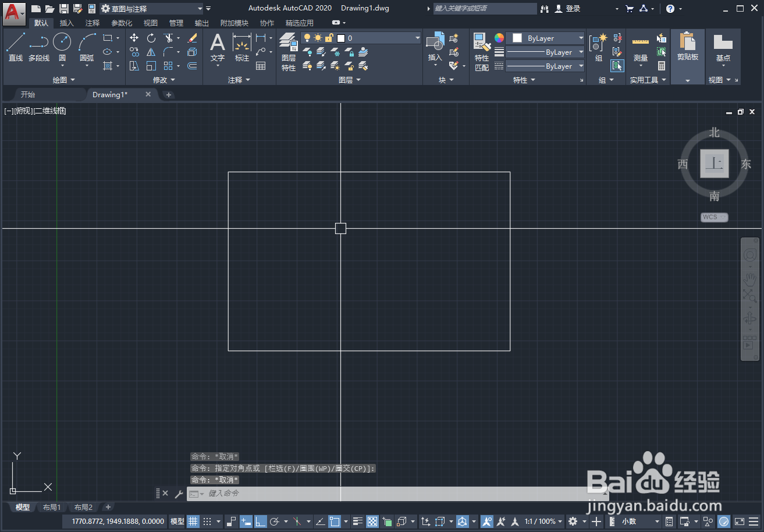This screenshot has width=764, height=532.
Task: Expand the 注释 panel
Action: coord(239,80)
